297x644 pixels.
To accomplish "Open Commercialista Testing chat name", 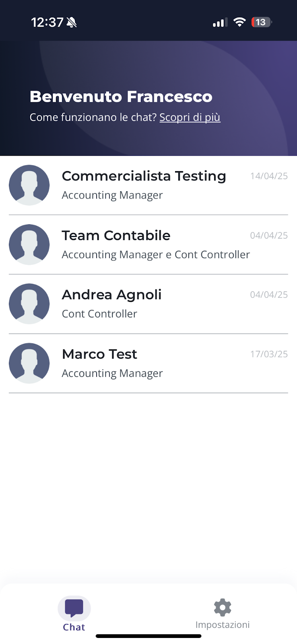I will [144, 176].
